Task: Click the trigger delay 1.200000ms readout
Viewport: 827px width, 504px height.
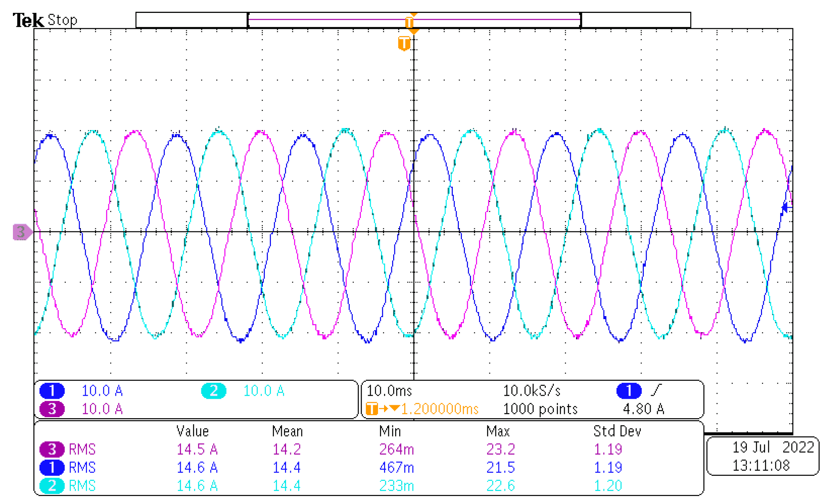Action: click(x=440, y=409)
